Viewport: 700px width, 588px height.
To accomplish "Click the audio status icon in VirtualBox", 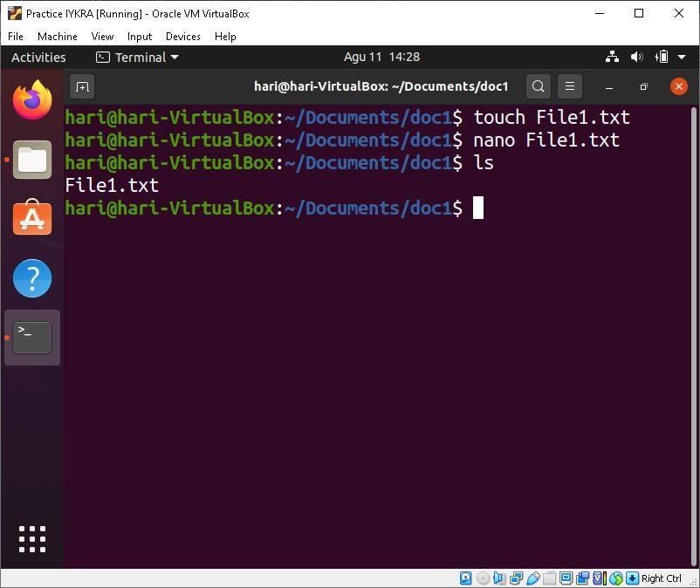I will 498,578.
